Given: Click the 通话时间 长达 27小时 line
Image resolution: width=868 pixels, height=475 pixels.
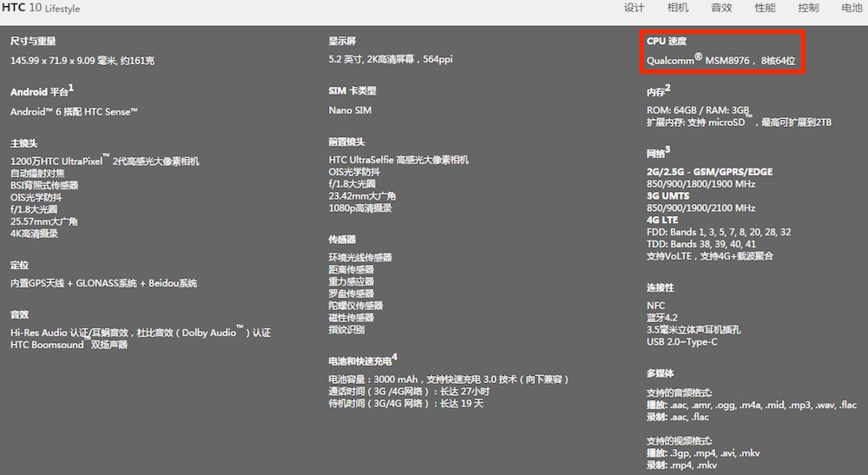Looking at the screenshot, I should pos(409,392).
